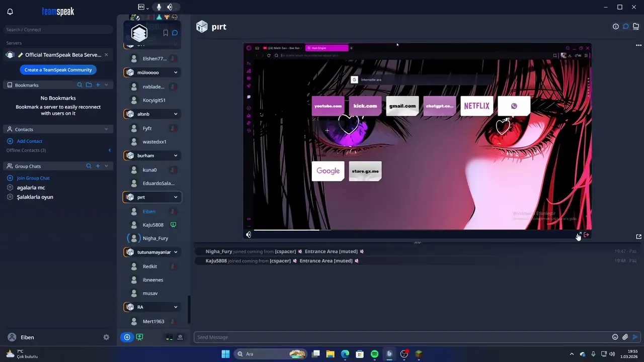644x362 pixels.
Task: Collapse the müłooooo channel
Action: [x=176, y=72]
